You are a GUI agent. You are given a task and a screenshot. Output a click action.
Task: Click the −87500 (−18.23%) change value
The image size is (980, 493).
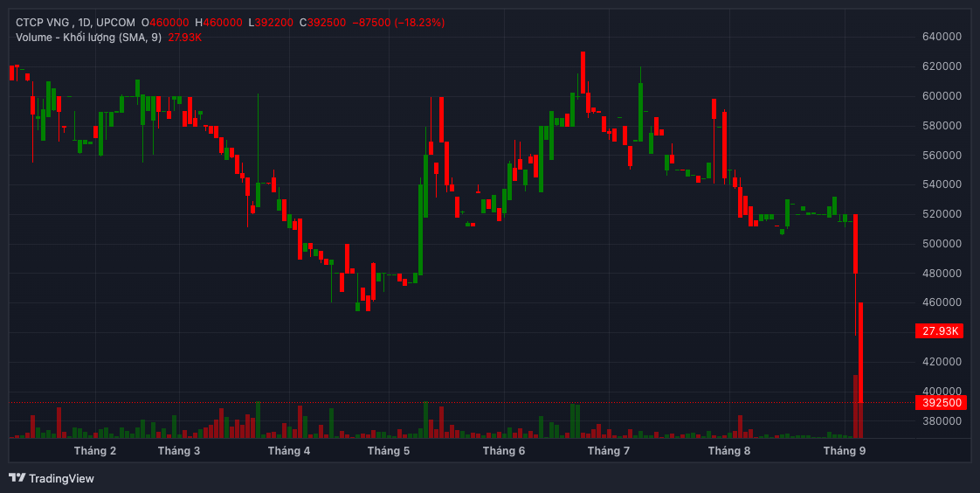coord(395,22)
